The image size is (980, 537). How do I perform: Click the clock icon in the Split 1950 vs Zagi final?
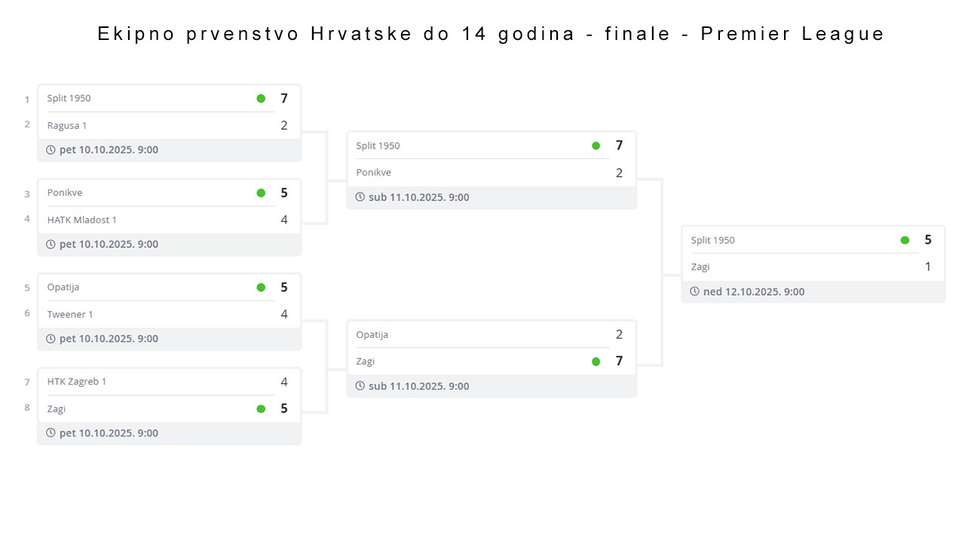[x=694, y=292]
